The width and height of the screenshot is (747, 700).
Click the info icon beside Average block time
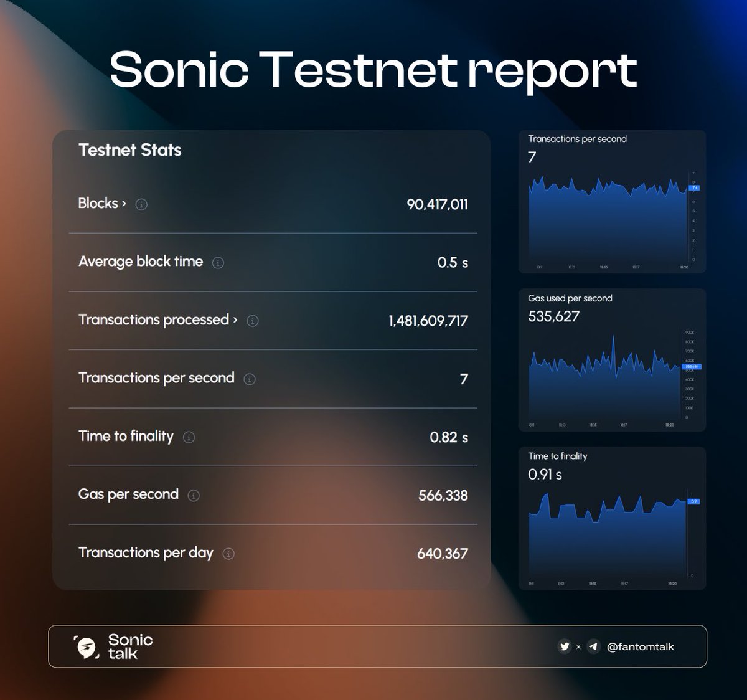click(218, 263)
